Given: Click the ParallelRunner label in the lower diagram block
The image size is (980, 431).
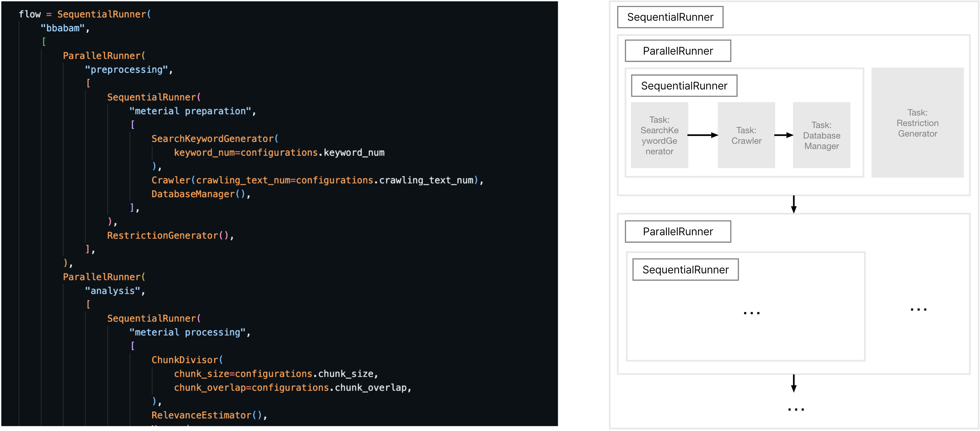Looking at the screenshot, I should (678, 232).
